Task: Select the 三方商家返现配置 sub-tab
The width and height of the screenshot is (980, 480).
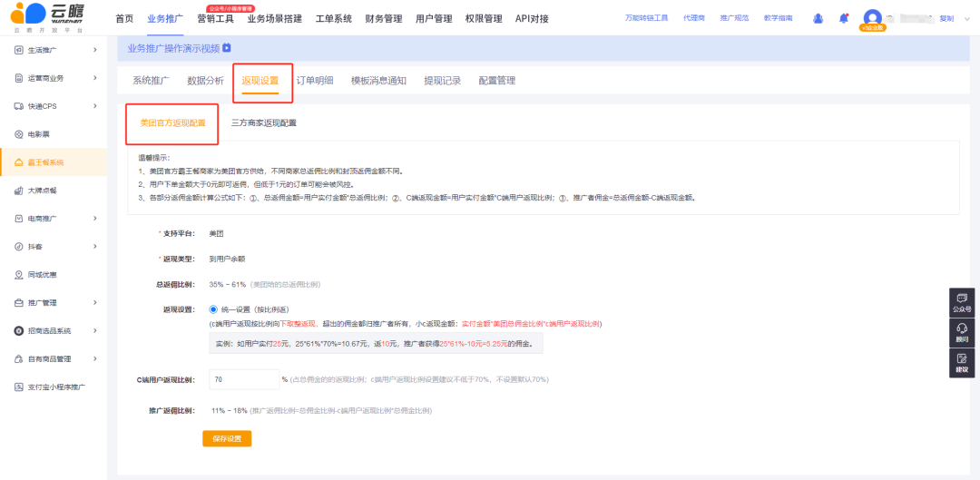Action: pyautogui.click(x=264, y=123)
